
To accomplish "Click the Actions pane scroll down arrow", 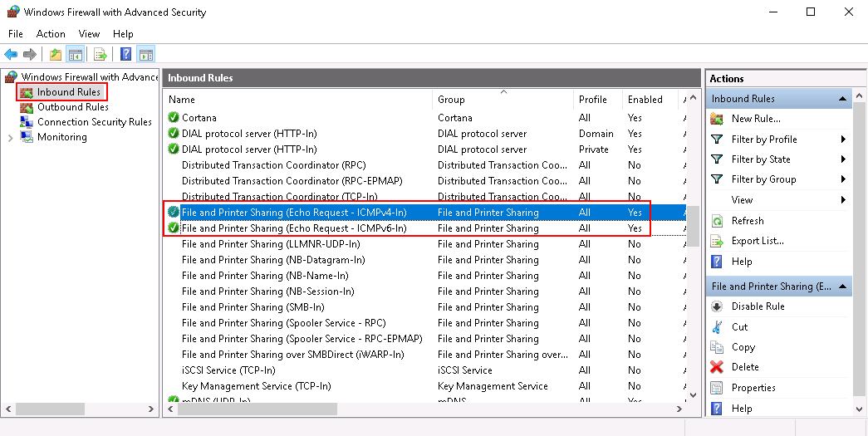I will (859, 409).
